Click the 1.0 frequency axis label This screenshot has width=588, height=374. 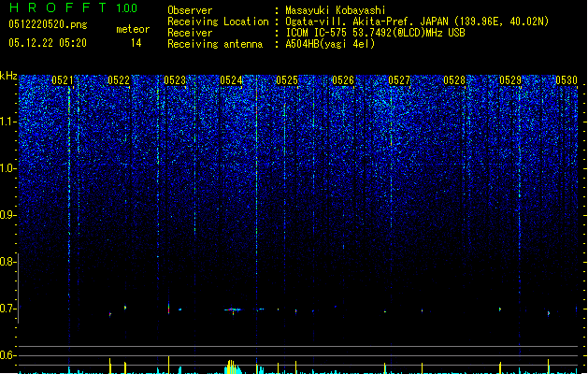tap(8, 168)
